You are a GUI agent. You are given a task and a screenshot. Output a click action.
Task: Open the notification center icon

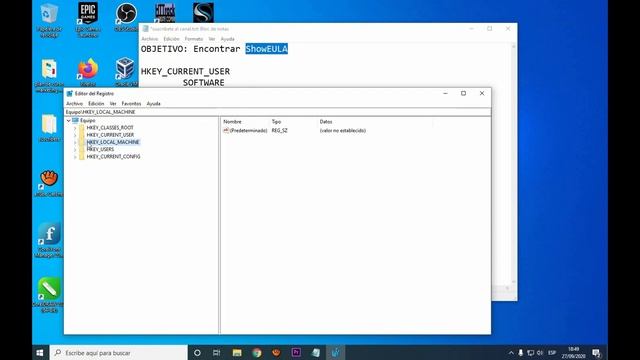[x=596, y=353]
